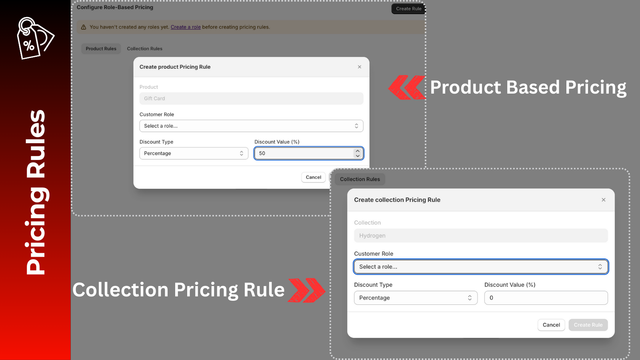
Task: Close the Create product Pricing Rule dialog
Action: pyautogui.click(x=359, y=67)
